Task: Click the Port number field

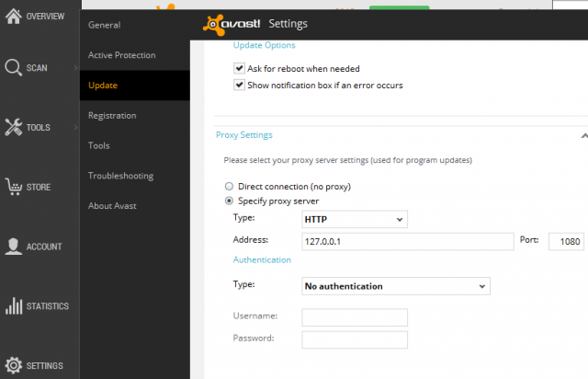Action: (x=567, y=242)
